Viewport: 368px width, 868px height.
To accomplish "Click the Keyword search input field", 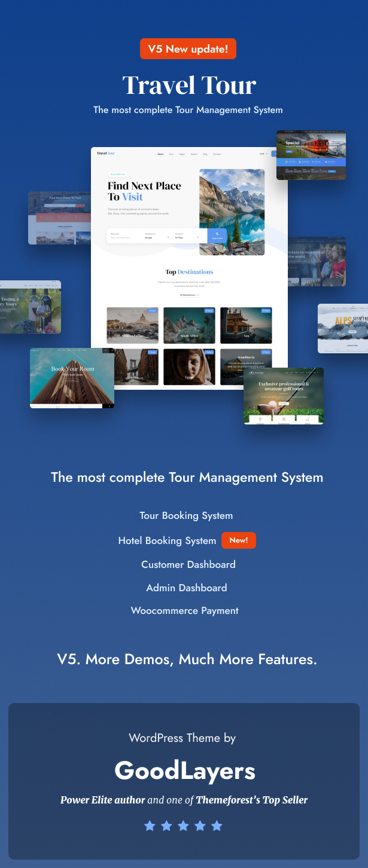I will (124, 237).
